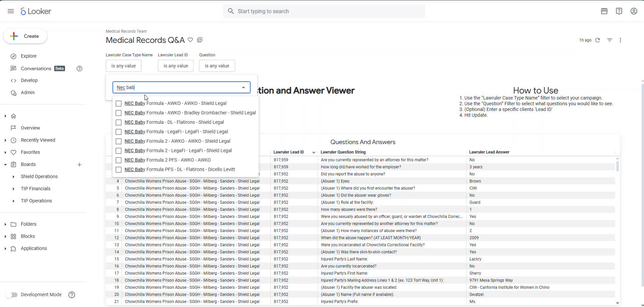
Task: Focus the Looker search field
Action: point(323,11)
